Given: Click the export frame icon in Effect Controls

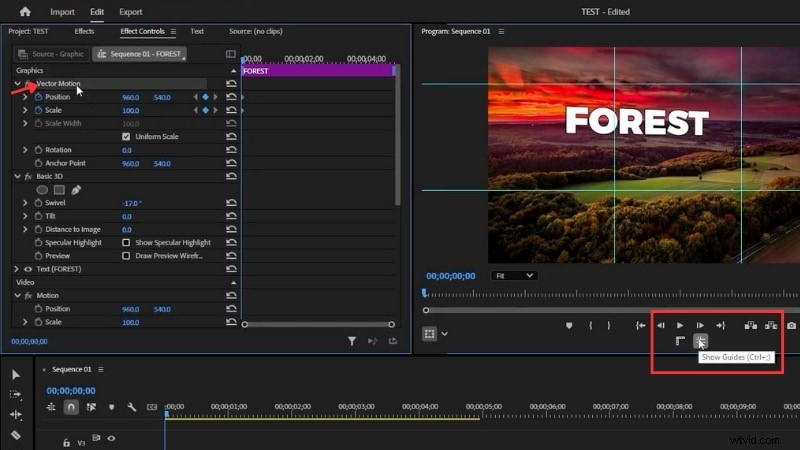Looking at the screenshot, I should coord(392,341).
